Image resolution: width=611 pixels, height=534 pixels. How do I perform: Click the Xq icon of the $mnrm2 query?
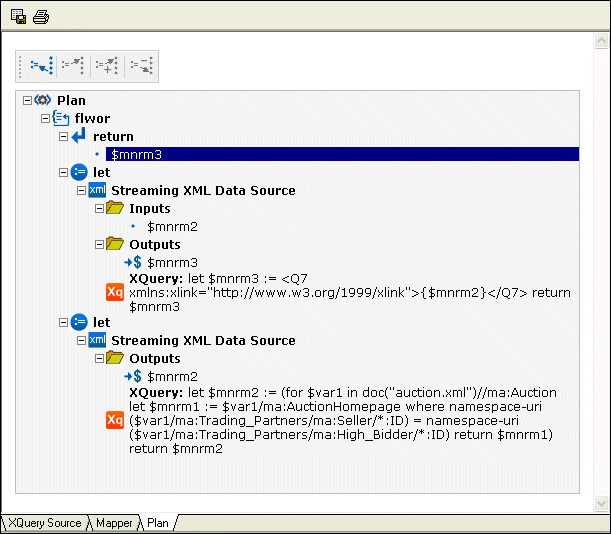point(114,421)
